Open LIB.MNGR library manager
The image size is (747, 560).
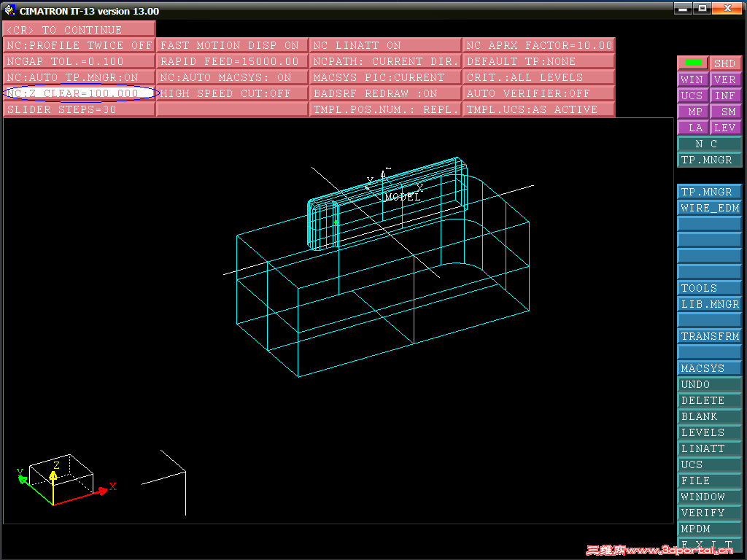709,304
